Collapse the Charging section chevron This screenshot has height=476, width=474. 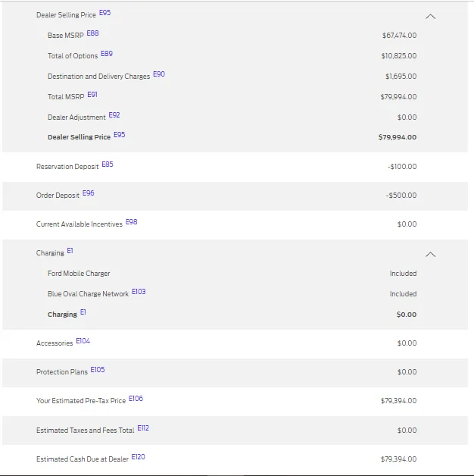(x=431, y=254)
